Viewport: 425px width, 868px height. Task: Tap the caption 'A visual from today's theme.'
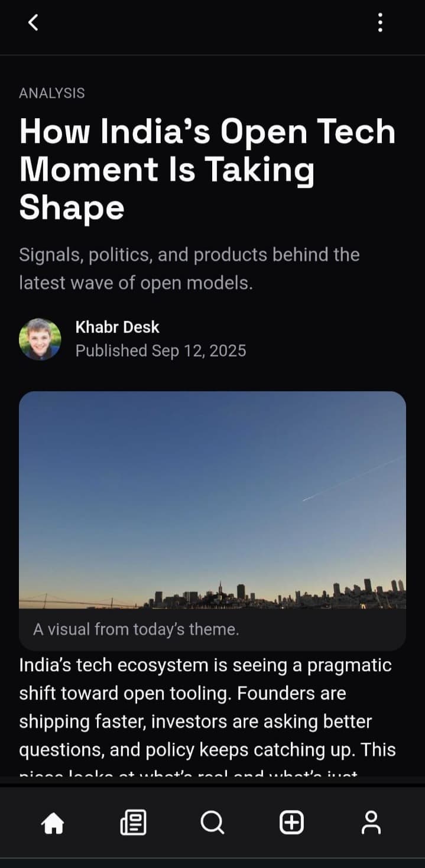click(136, 629)
